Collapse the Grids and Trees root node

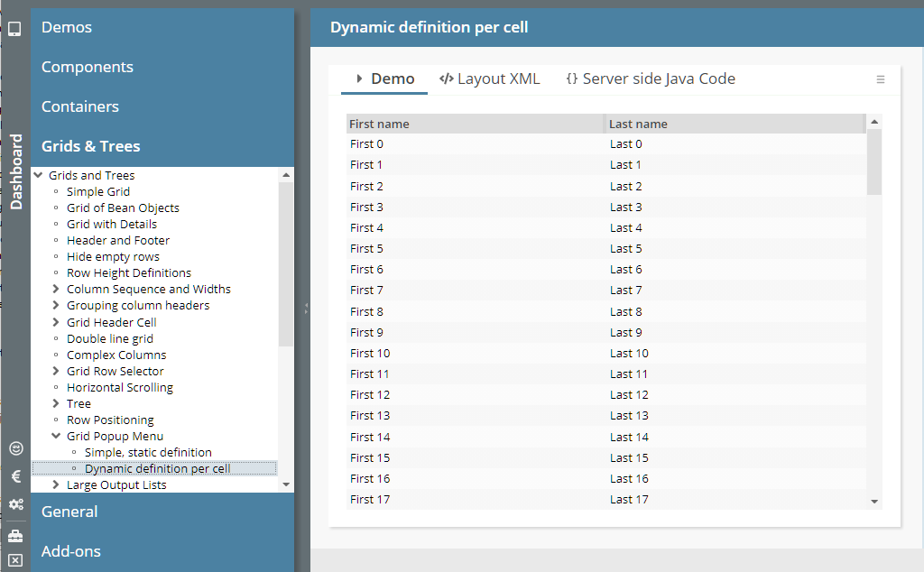pyautogui.click(x=38, y=175)
